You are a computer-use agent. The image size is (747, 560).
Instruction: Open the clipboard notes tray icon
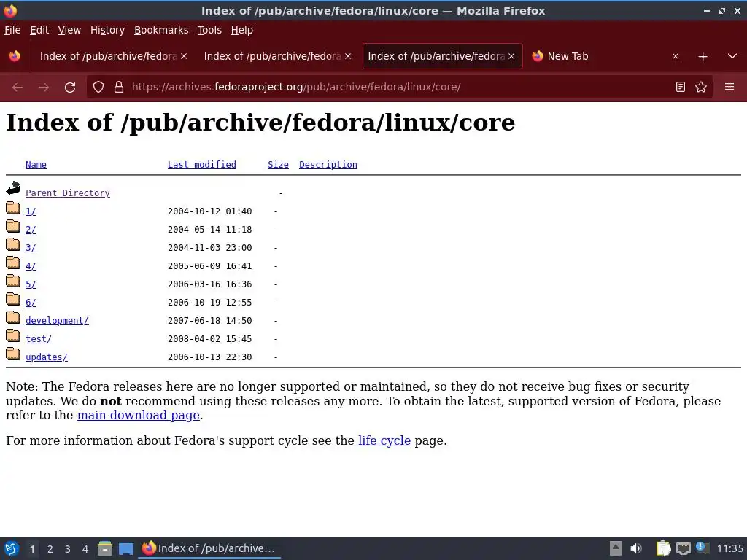tap(664, 548)
